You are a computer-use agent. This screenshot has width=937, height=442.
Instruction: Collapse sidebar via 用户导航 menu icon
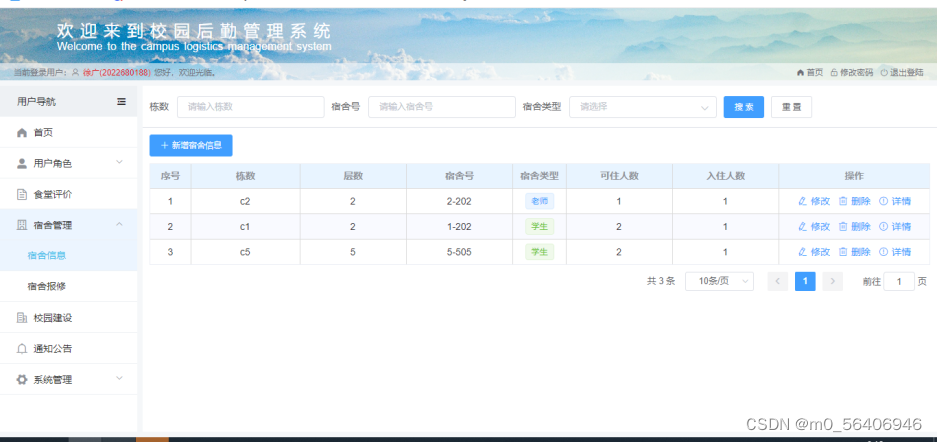point(121,102)
